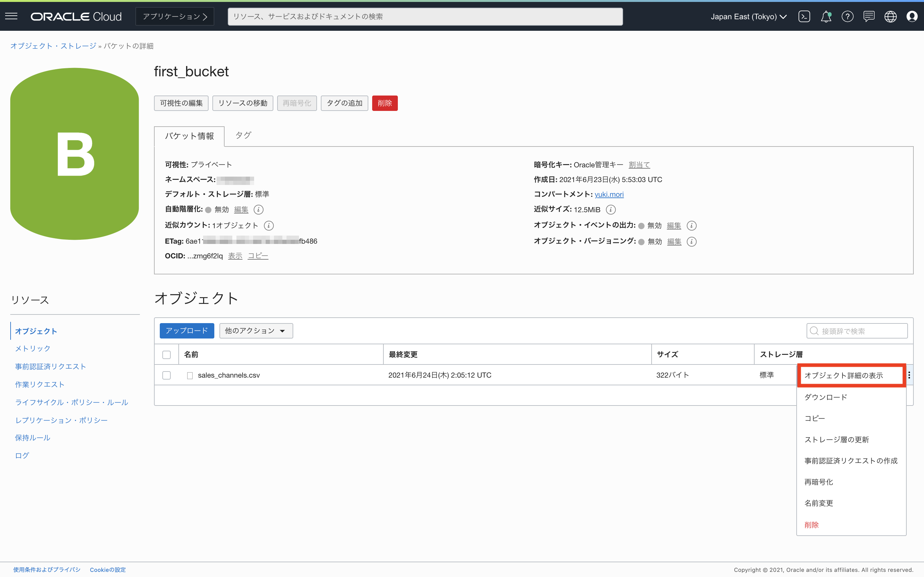Image resolution: width=924 pixels, height=577 pixels.
Task: Switch to the タグ tab
Action: click(x=243, y=136)
